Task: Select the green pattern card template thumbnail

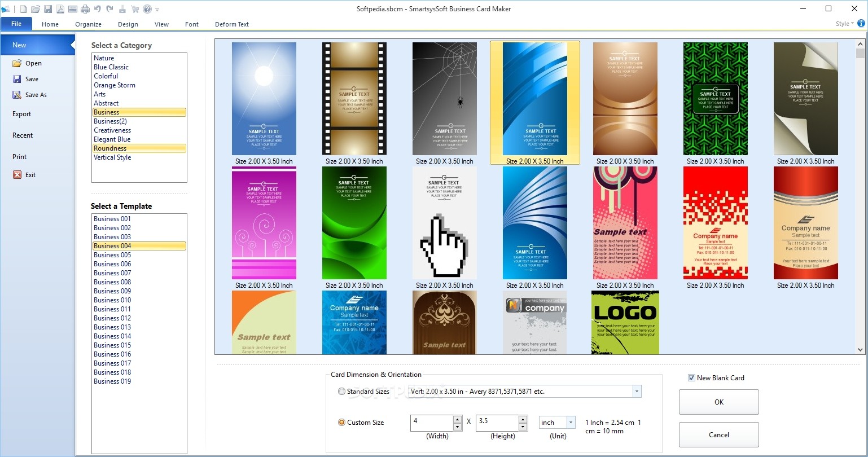Action: coord(716,99)
